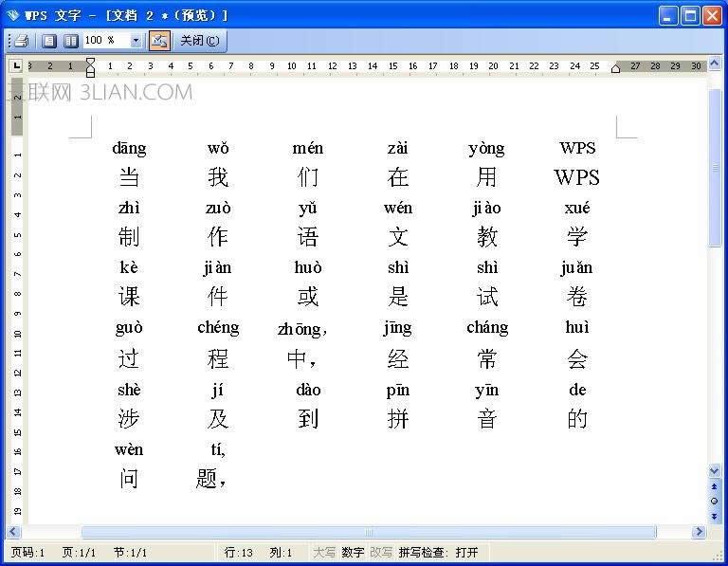Click the vertical scrollbar down arrow
Image resolution: width=728 pixels, height=566 pixels.
pos(714,471)
